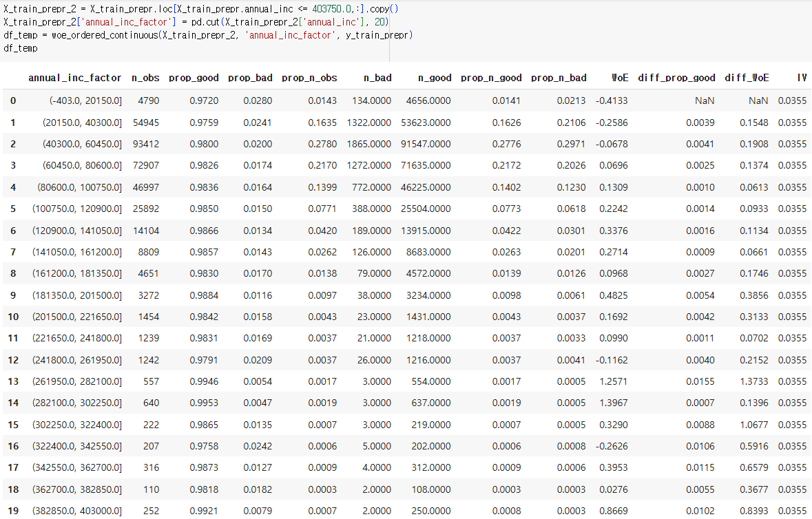
Task: Click the prop_good column header
Action: (x=194, y=78)
